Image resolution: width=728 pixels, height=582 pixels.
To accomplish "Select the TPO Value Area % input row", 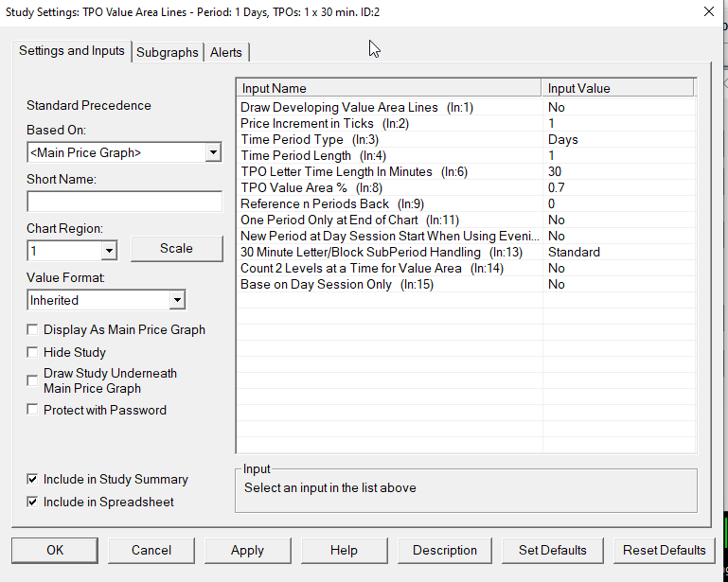I will click(x=392, y=187).
